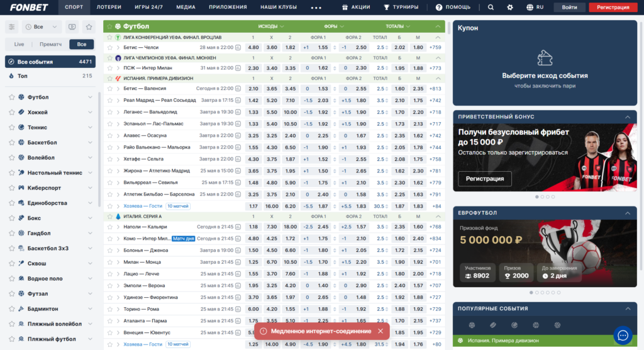Open statistics icon for Наполи — Кальяри
Screen dimensions: 644x350
point(238,227)
